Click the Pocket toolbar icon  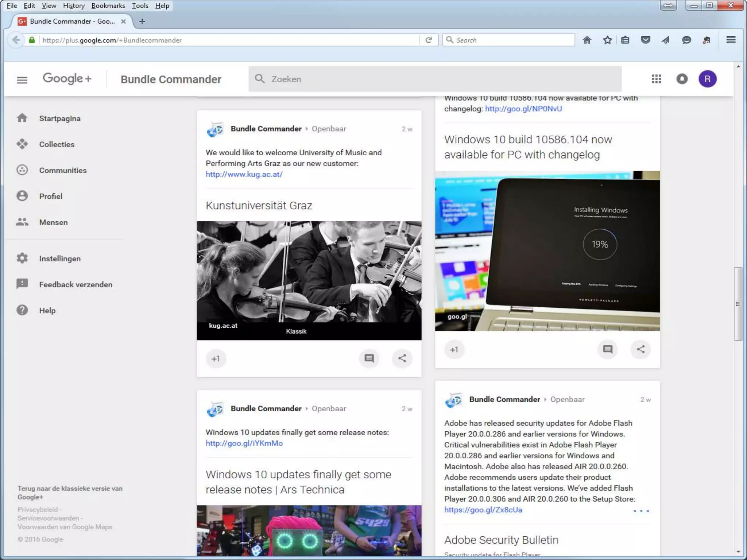point(646,40)
